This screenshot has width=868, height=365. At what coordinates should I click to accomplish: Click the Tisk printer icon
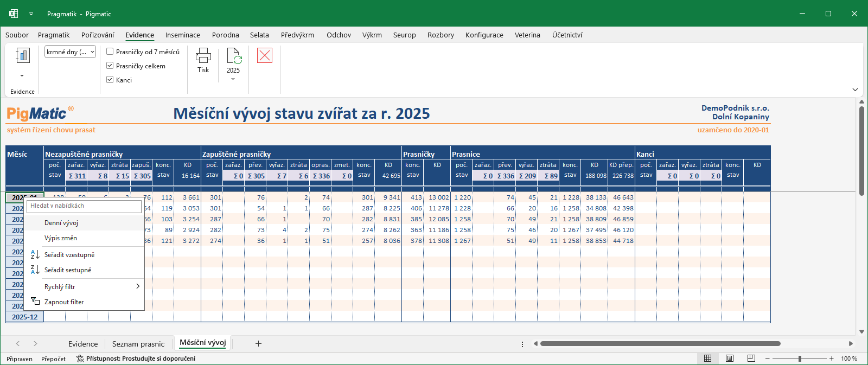[203, 55]
